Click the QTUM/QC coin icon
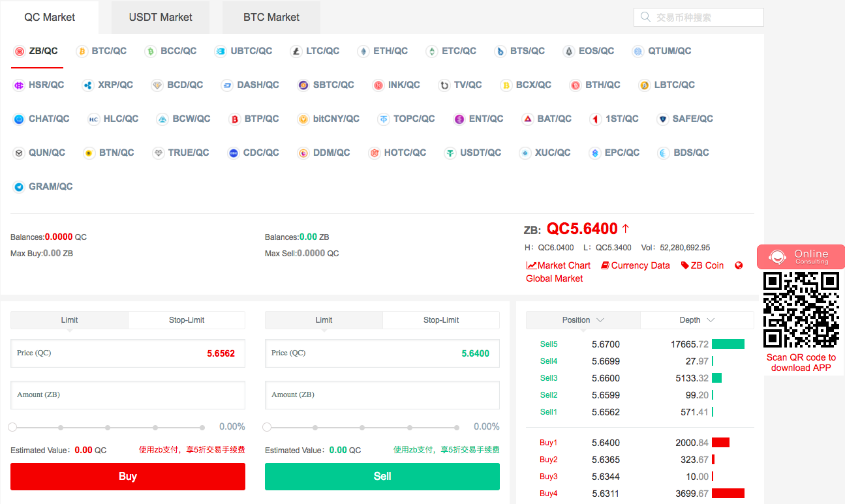This screenshot has height=504, width=845. 638,51
